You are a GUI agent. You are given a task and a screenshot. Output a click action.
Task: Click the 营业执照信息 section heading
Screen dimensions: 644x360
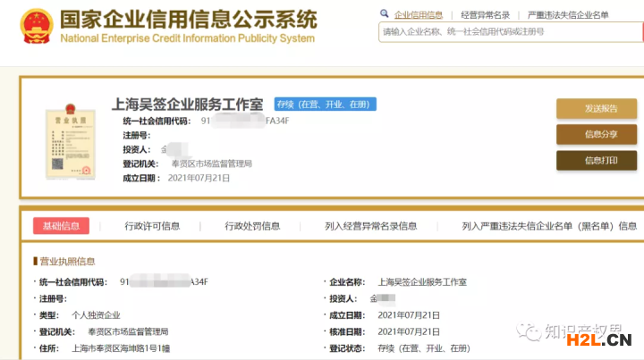pos(67,261)
